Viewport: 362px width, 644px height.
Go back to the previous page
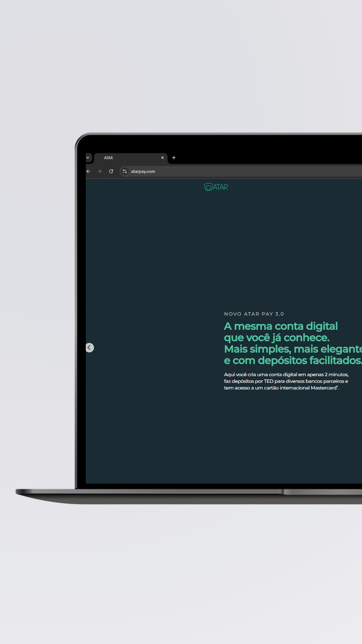click(x=88, y=171)
